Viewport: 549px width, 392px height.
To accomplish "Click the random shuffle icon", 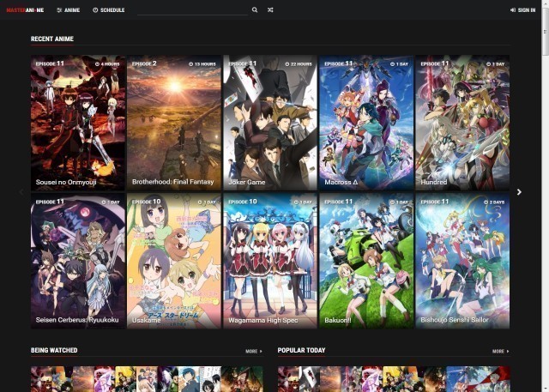I will tap(270, 10).
